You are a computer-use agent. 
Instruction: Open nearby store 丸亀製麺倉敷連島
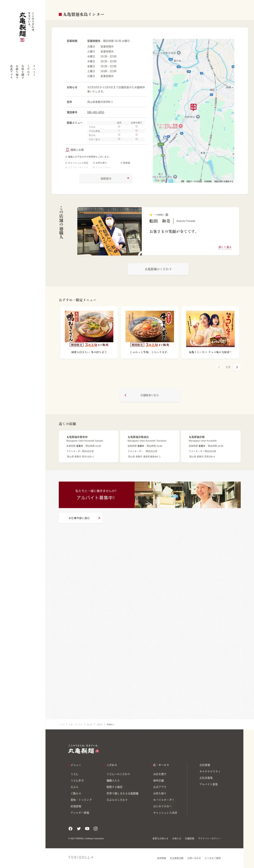(150, 446)
